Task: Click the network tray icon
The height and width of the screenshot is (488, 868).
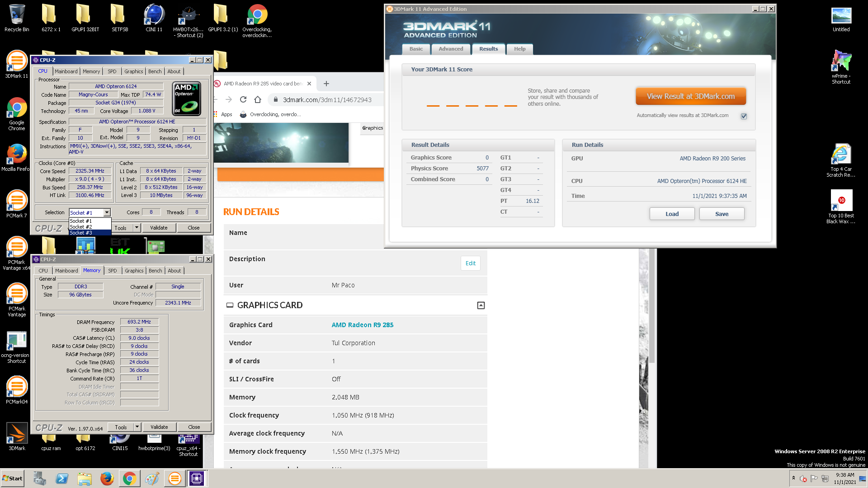Action: pos(825,479)
